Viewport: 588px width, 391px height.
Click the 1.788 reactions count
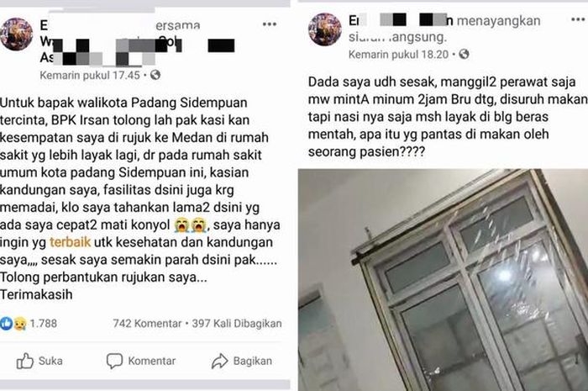[43, 324]
